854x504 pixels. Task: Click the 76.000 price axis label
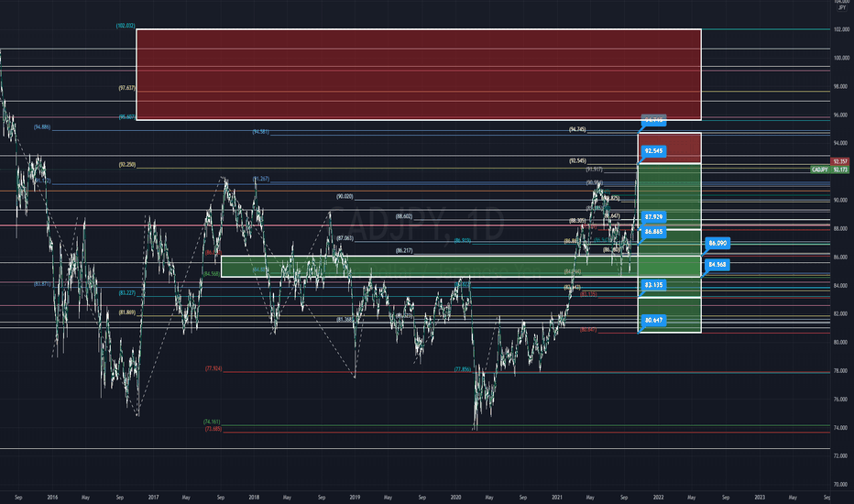(841, 400)
